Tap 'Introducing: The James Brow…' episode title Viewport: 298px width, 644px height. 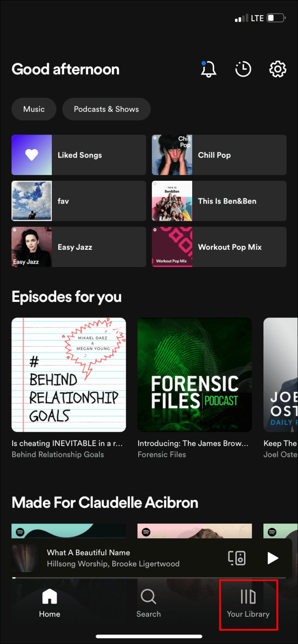[193, 443]
